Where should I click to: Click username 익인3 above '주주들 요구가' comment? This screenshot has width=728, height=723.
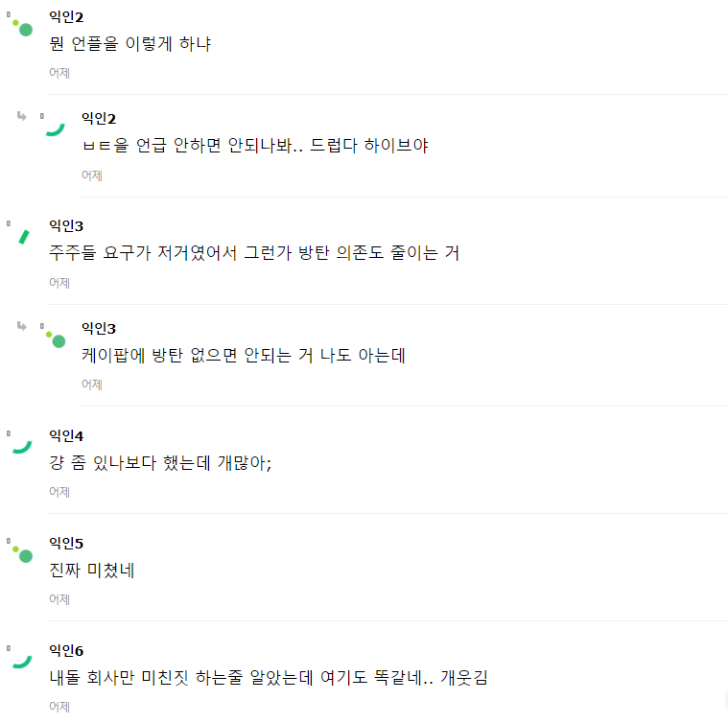[66, 226]
